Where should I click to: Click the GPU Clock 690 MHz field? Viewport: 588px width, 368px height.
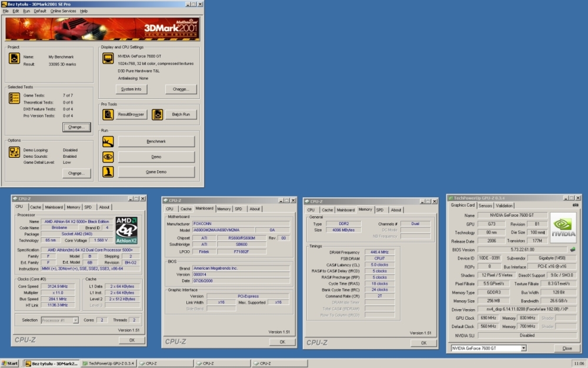coord(488,318)
